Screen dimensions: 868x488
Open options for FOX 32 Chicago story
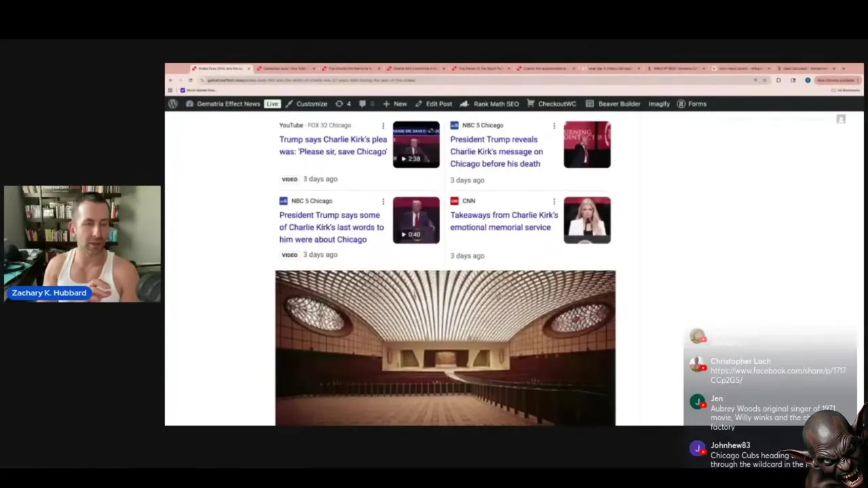click(x=383, y=126)
